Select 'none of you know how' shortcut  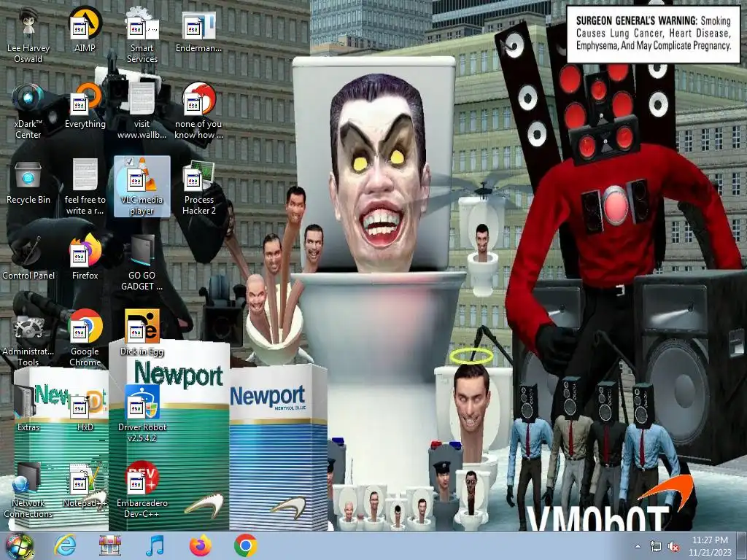198,112
